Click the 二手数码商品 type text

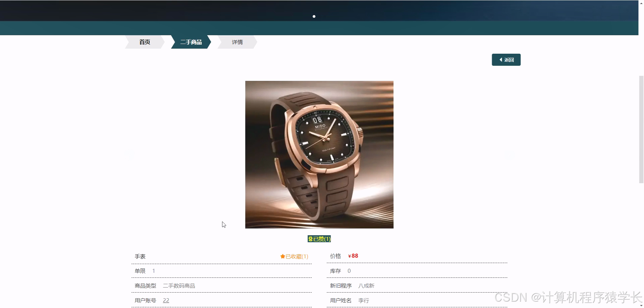(x=179, y=286)
